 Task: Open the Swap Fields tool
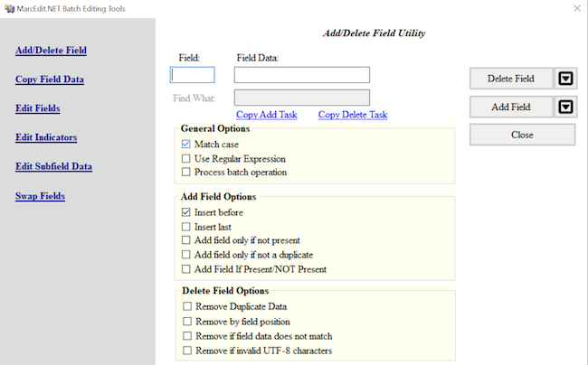[40, 196]
